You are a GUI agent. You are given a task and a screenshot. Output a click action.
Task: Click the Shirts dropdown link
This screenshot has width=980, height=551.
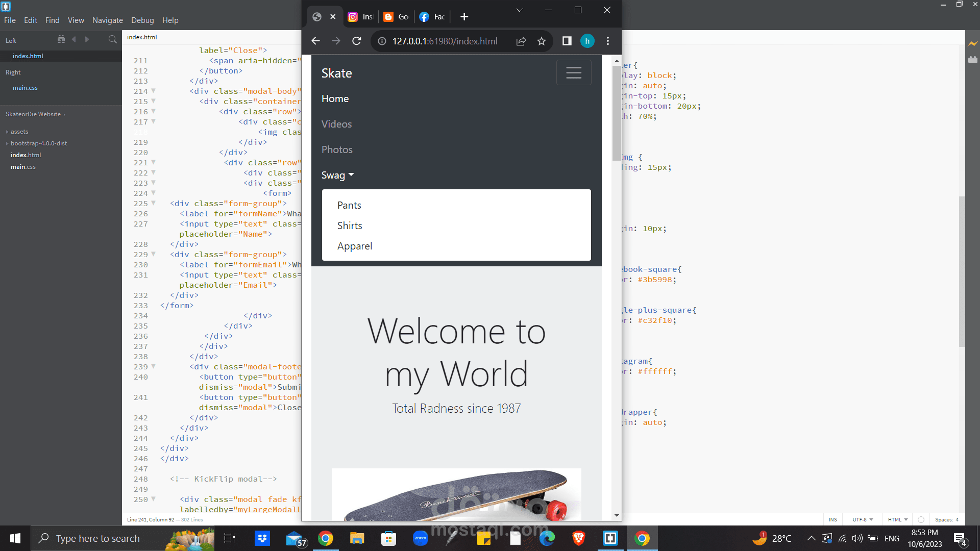(x=350, y=226)
